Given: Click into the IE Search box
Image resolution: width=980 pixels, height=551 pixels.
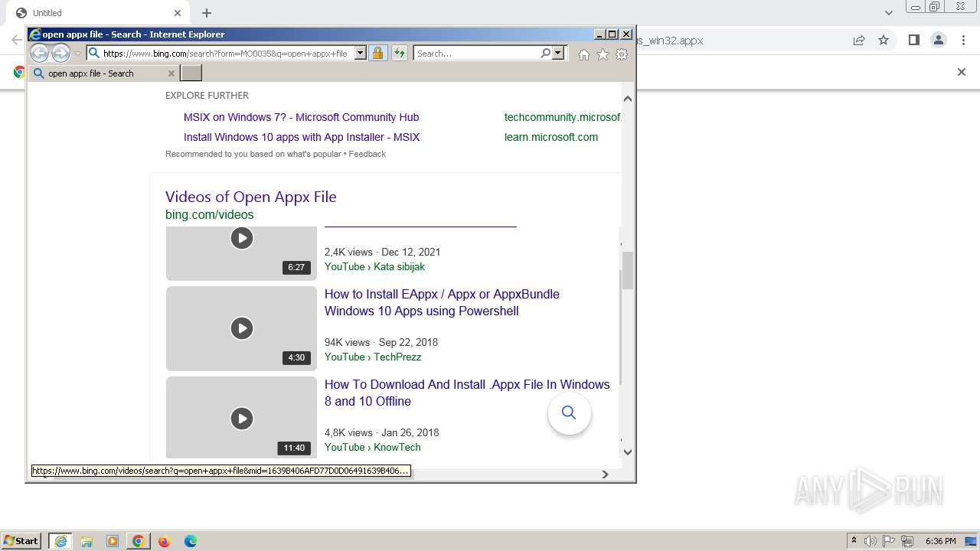Looking at the screenshot, I should (x=477, y=54).
